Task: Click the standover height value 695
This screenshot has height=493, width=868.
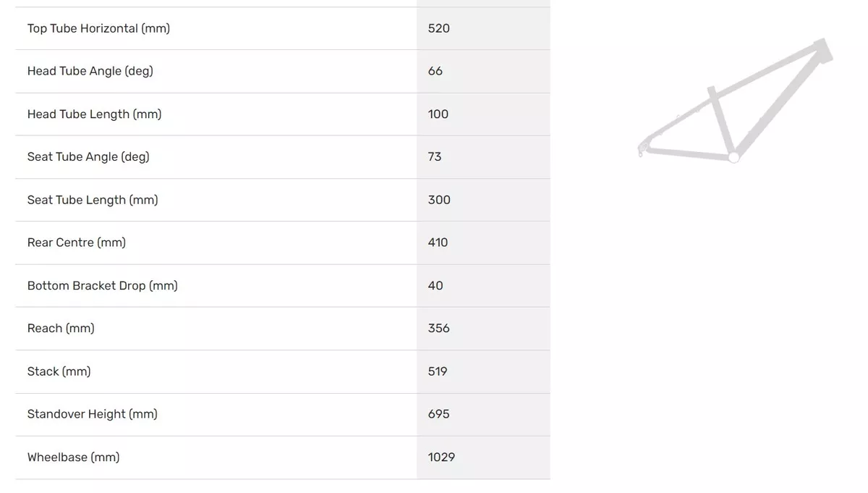Action: (439, 414)
